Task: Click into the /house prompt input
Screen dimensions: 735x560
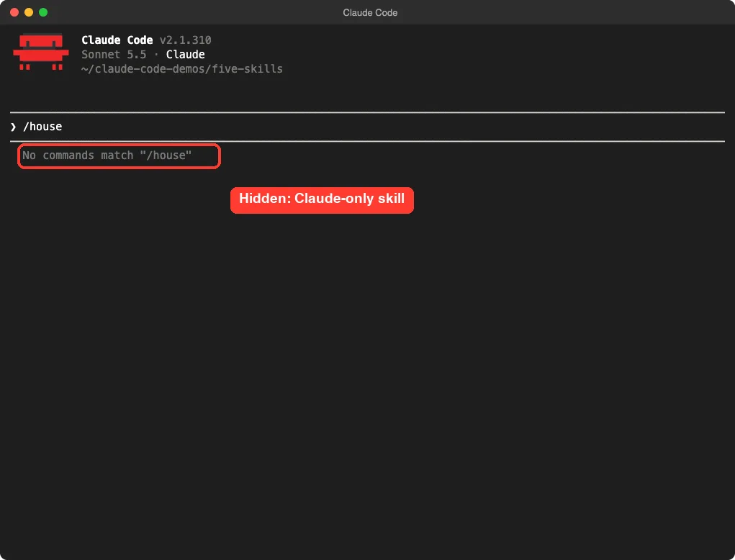Action: coord(367,127)
